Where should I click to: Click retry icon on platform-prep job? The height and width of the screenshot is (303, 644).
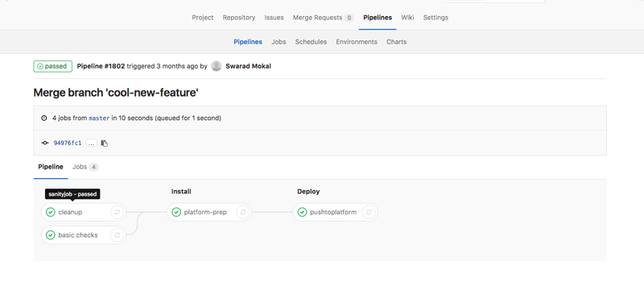[243, 212]
